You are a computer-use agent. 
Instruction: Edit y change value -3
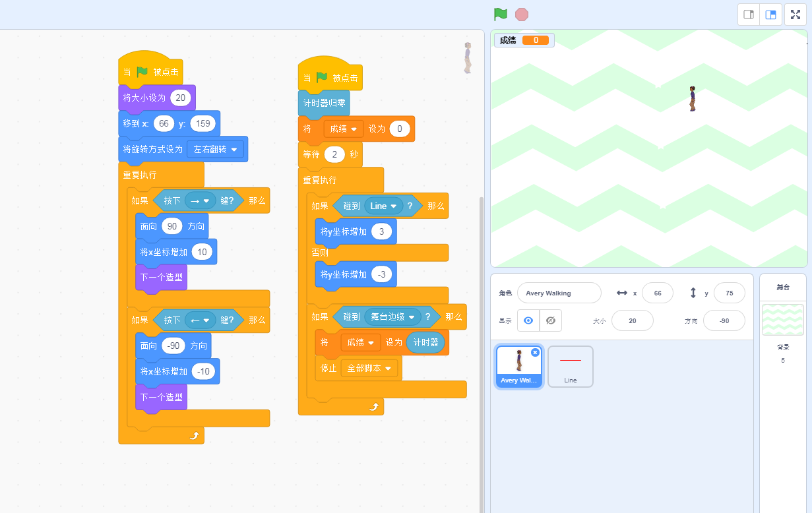tap(382, 274)
